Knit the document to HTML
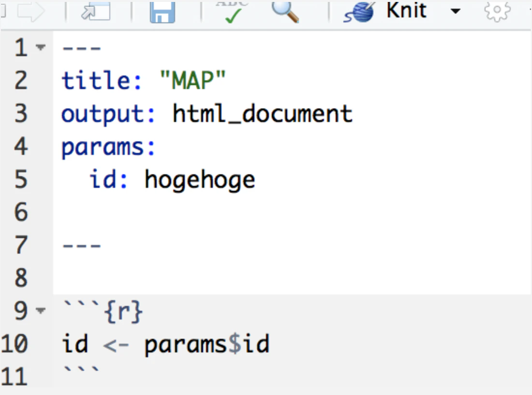Viewport: 532px width, 395px height. pos(406,11)
